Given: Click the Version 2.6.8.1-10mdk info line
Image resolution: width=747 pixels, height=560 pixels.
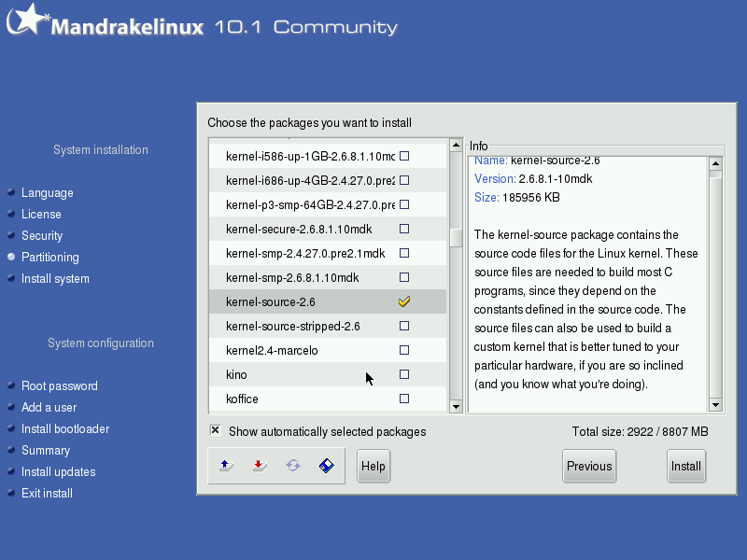Looking at the screenshot, I should click(533, 179).
